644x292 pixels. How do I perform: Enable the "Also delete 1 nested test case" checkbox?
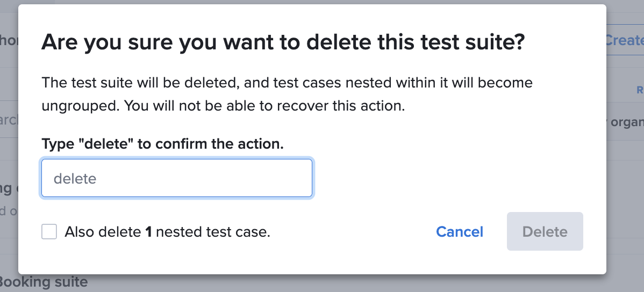[x=49, y=232]
